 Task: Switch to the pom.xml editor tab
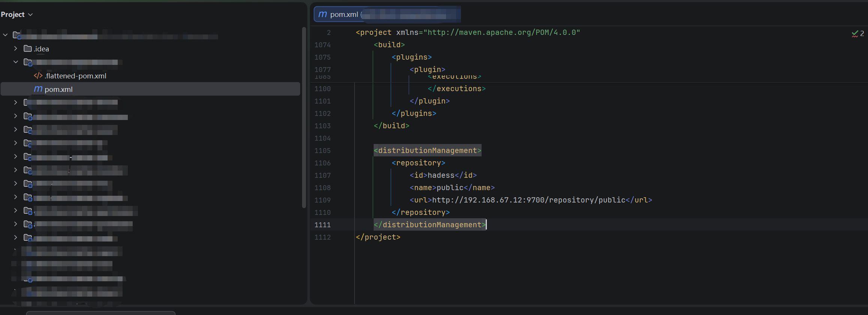coord(344,14)
